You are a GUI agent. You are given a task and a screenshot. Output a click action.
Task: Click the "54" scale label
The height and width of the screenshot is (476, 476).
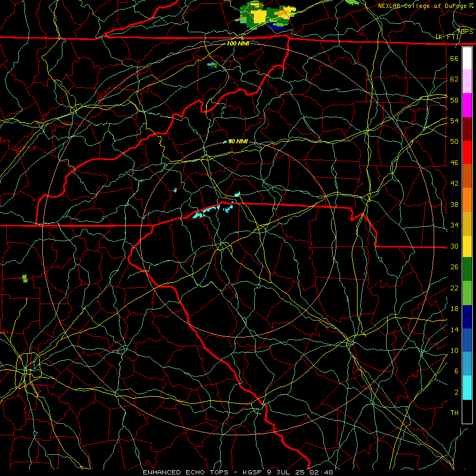pos(454,121)
